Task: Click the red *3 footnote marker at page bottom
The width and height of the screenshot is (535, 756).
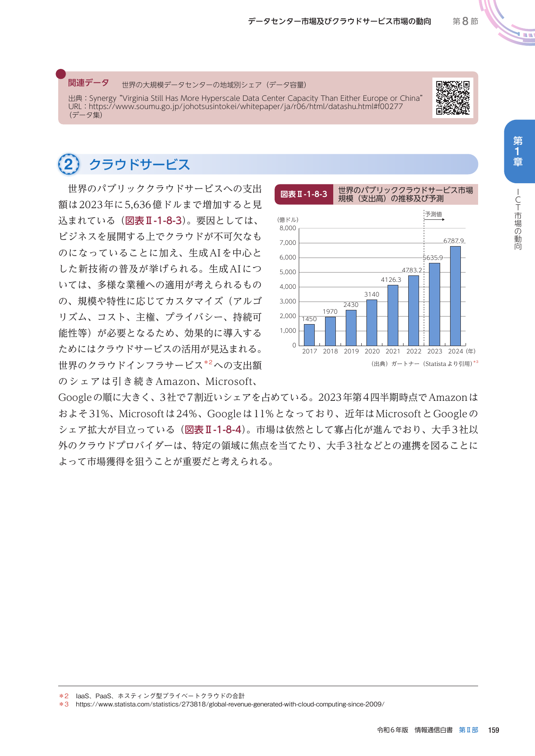Action: 64,704
